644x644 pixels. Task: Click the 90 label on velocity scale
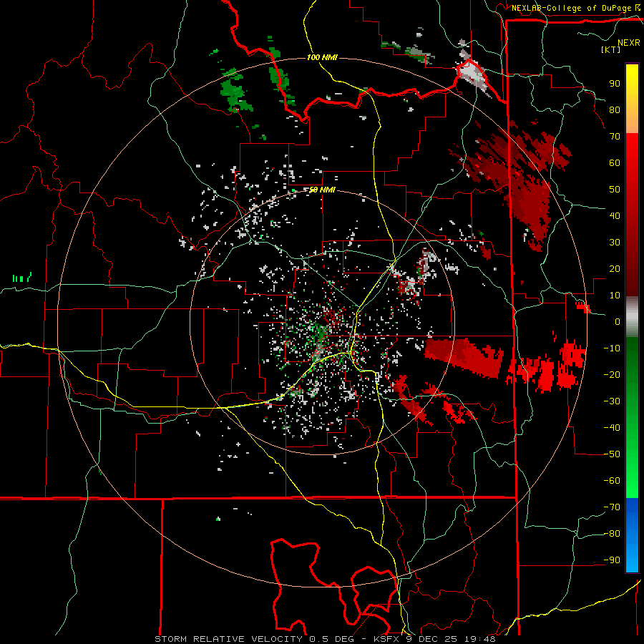615,84
